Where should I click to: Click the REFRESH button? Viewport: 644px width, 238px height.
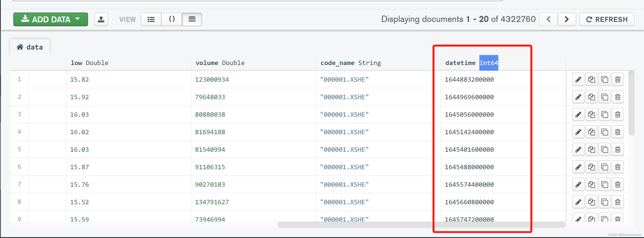tap(607, 19)
